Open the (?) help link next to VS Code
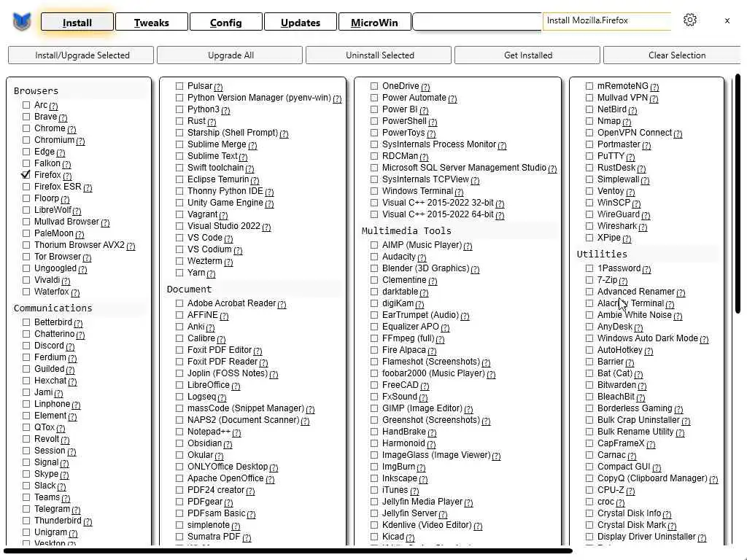 pyautogui.click(x=228, y=238)
